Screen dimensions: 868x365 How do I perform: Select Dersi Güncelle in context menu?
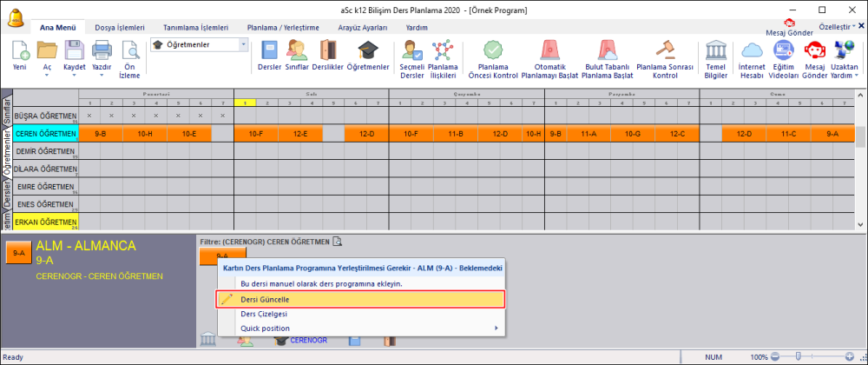[x=361, y=299]
